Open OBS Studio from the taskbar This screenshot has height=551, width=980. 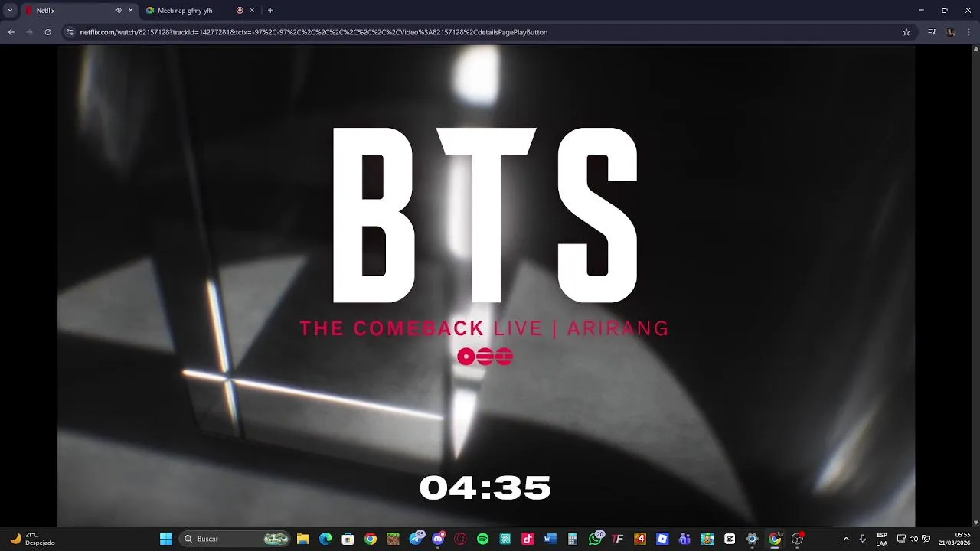tap(797, 539)
